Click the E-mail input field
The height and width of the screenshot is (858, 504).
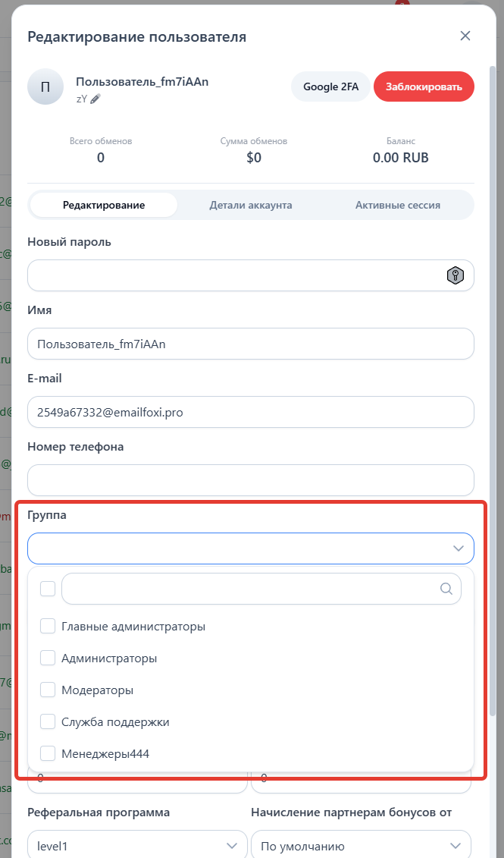point(251,412)
